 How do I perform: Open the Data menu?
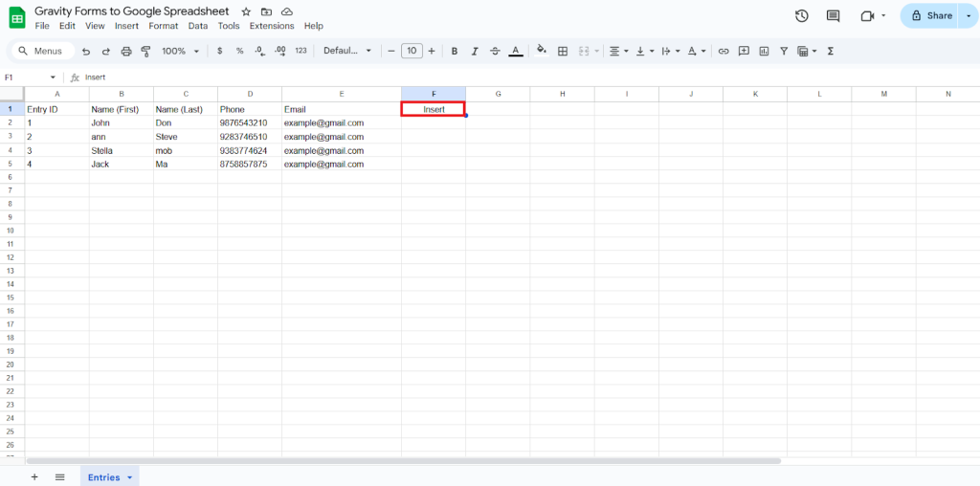198,26
